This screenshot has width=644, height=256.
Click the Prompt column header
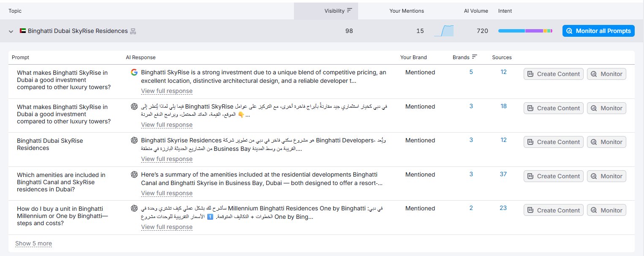(x=20, y=57)
